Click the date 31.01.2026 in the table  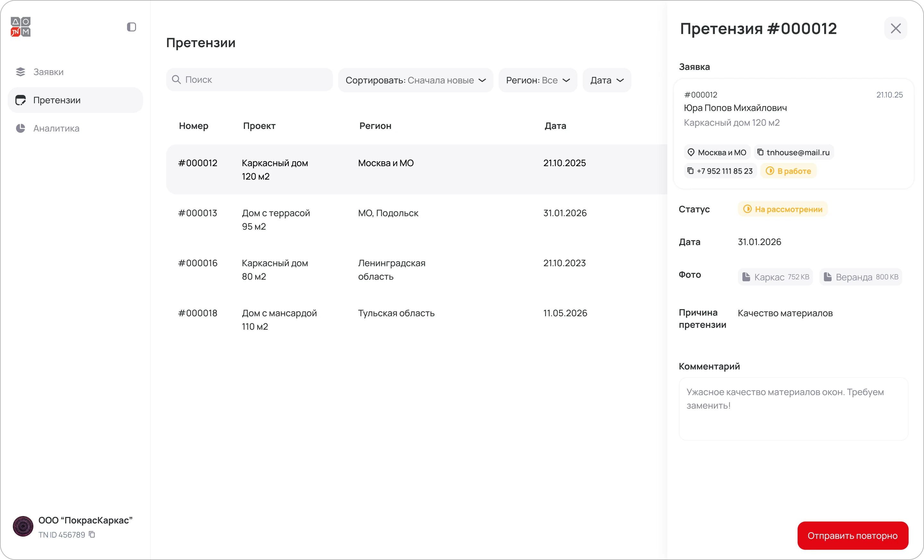tap(565, 213)
